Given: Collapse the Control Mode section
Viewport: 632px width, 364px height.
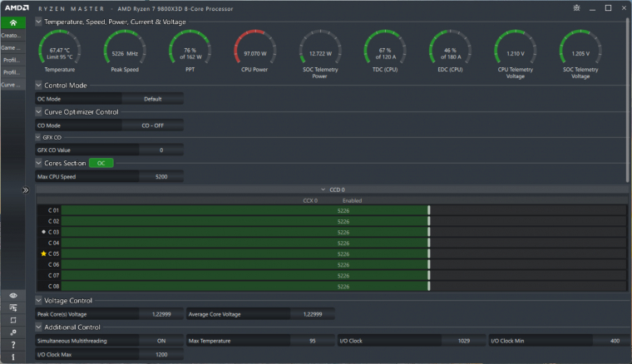Looking at the screenshot, I should tap(39, 86).
